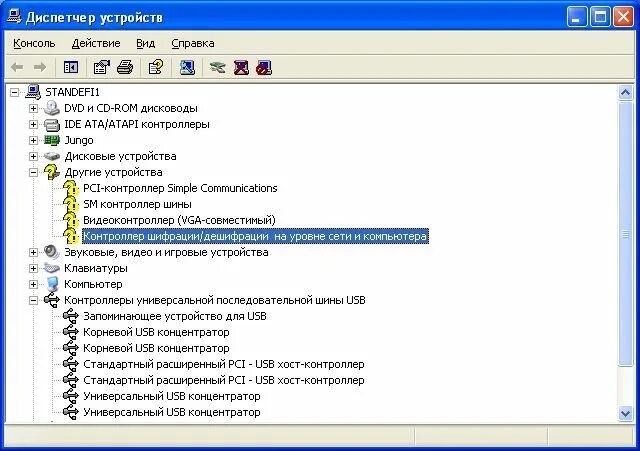Click the Update driver toolbar icon
The height and width of the screenshot is (451, 640).
coord(218,67)
